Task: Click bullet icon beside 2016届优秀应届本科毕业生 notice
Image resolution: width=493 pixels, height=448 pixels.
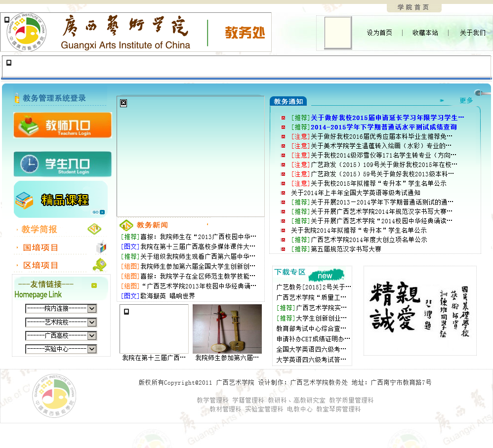Action: coord(283,137)
